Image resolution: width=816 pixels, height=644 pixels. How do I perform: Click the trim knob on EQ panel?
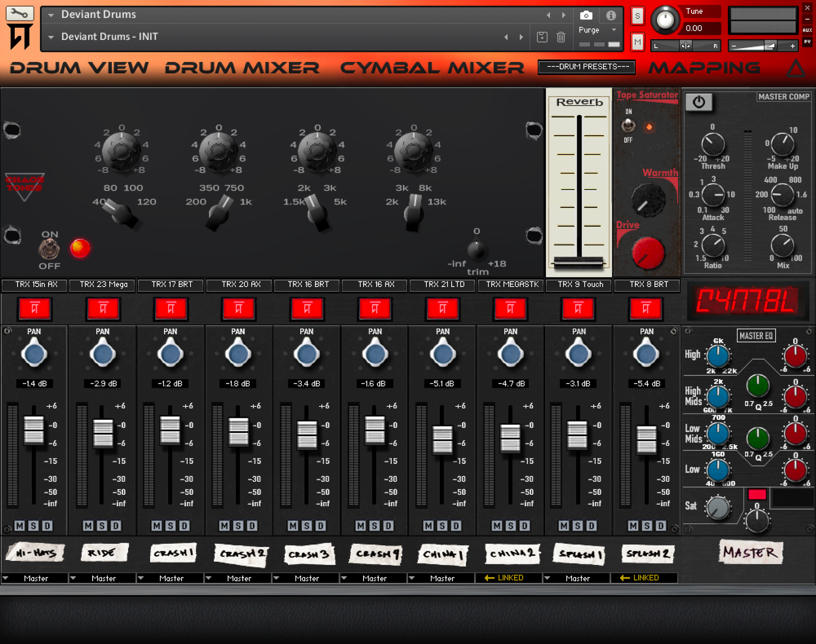476,250
